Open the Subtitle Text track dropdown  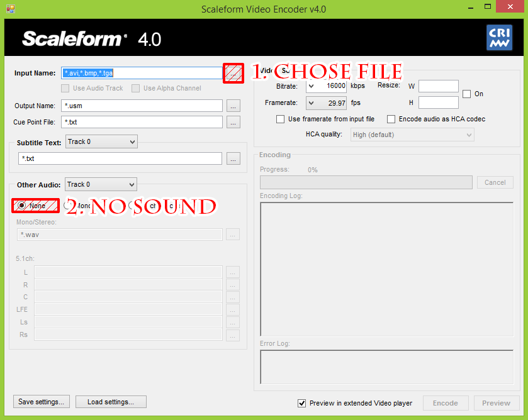(101, 141)
